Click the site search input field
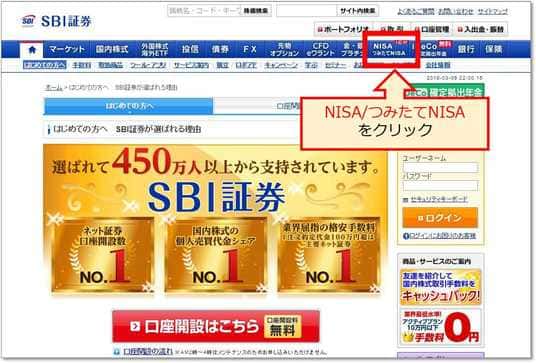Image resolution: width=536 pixels, height=363 pixels. point(306,11)
